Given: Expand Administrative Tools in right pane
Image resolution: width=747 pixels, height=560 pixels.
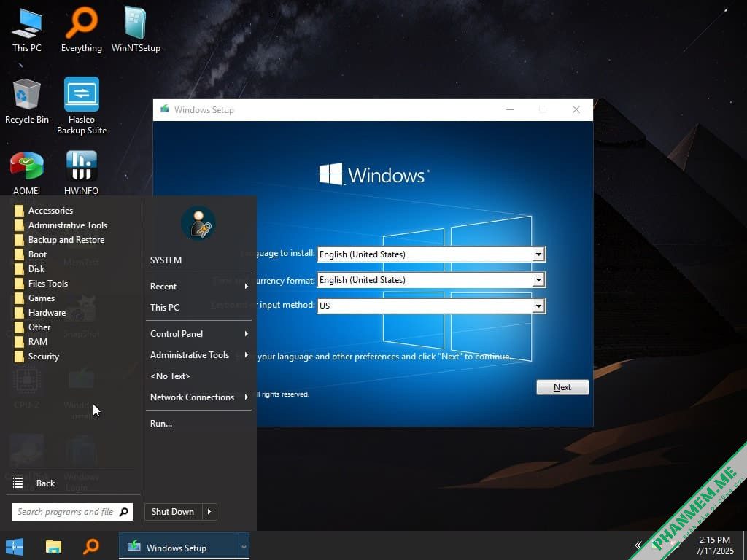Looking at the screenshot, I should tap(198, 355).
